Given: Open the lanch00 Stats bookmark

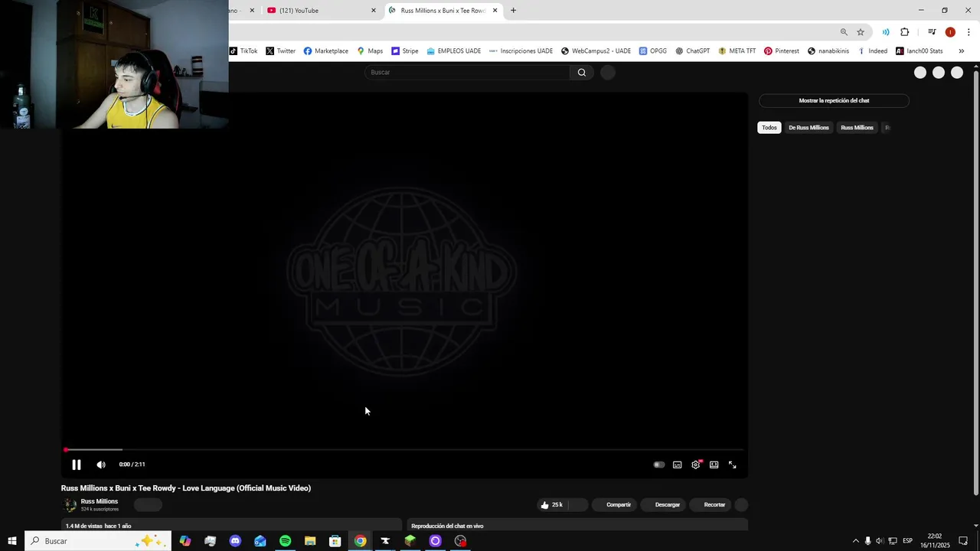Looking at the screenshot, I should click(x=920, y=51).
